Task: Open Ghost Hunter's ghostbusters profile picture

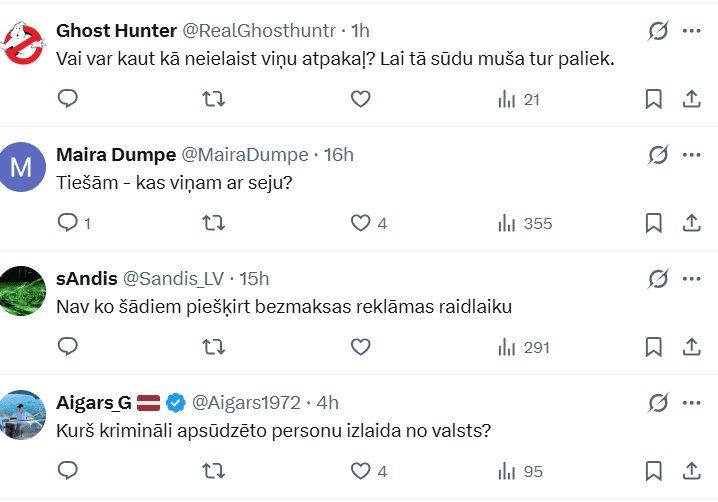Action: [25, 42]
